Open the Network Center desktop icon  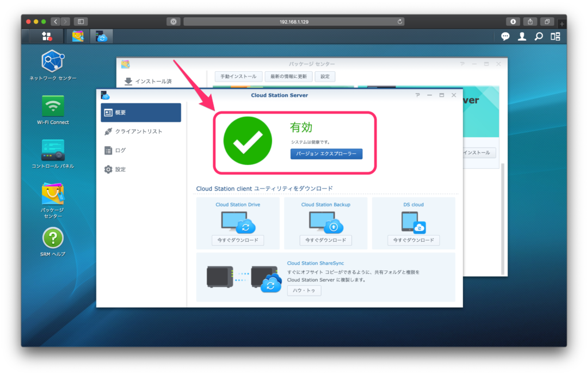[x=53, y=61]
